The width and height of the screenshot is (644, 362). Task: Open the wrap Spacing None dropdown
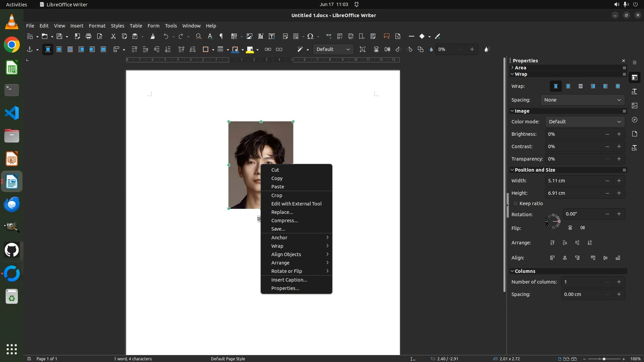tap(582, 100)
